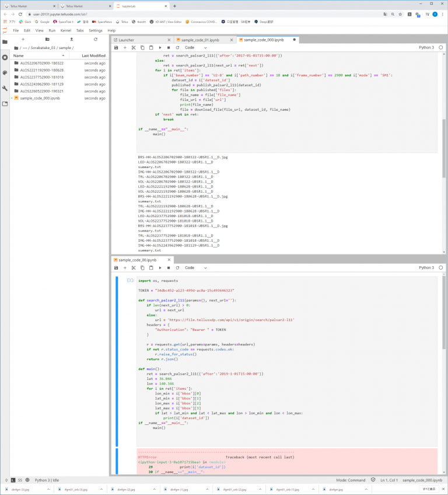Collapse input of cell [3] using blue bar
The height and width of the screenshot is (495, 448).
117,361
